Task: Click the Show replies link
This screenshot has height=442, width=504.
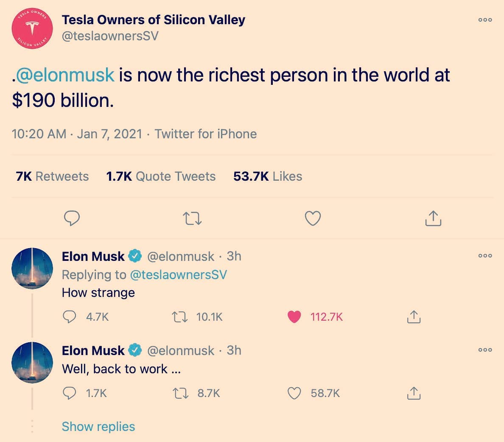Action: click(98, 427)
